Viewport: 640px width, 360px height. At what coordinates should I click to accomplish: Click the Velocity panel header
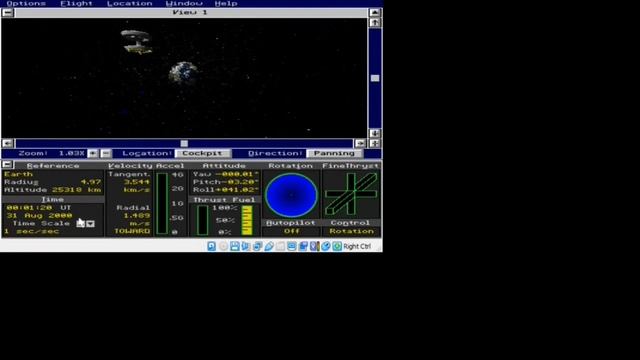131,166
